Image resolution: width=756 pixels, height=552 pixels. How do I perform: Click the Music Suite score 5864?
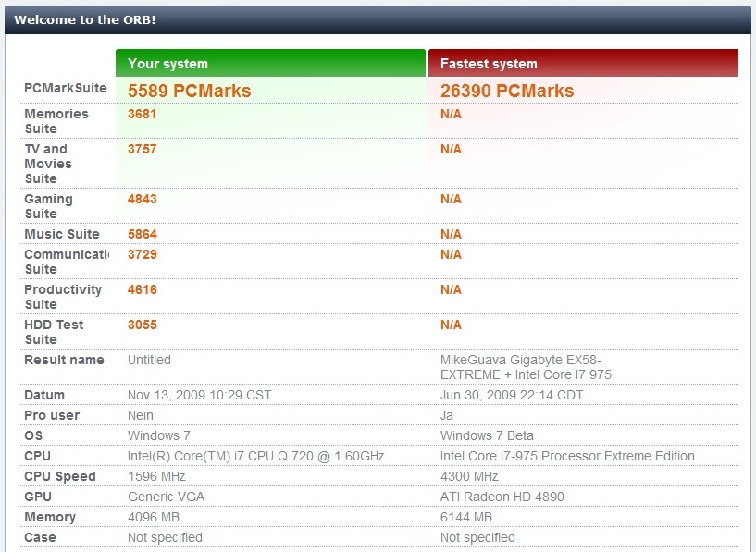click(142, 234)
